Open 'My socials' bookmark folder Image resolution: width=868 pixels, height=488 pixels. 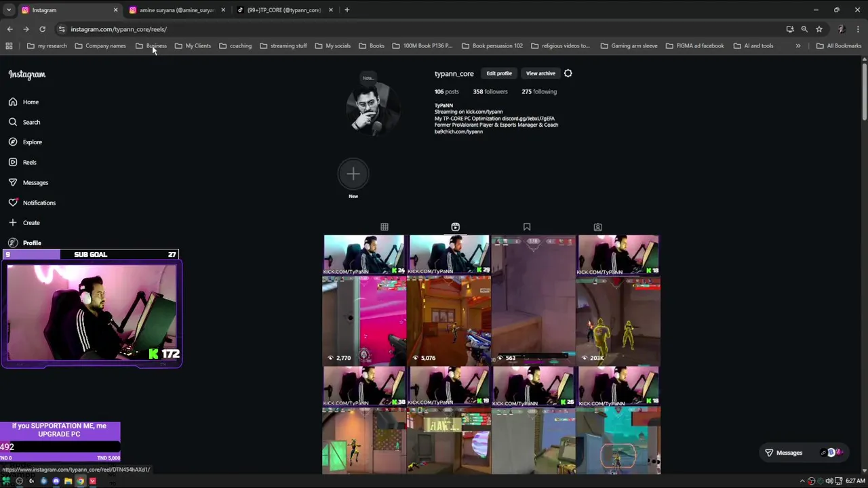333,46
